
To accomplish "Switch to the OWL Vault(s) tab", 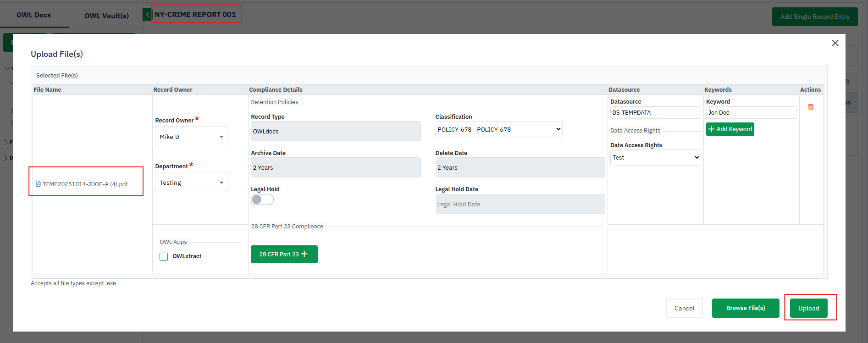I will 106,16.
